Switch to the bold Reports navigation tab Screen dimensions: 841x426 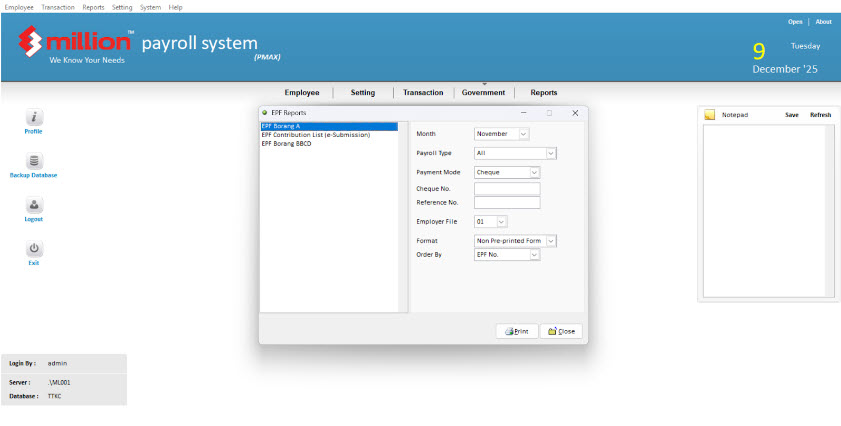(x=544, y=92)
